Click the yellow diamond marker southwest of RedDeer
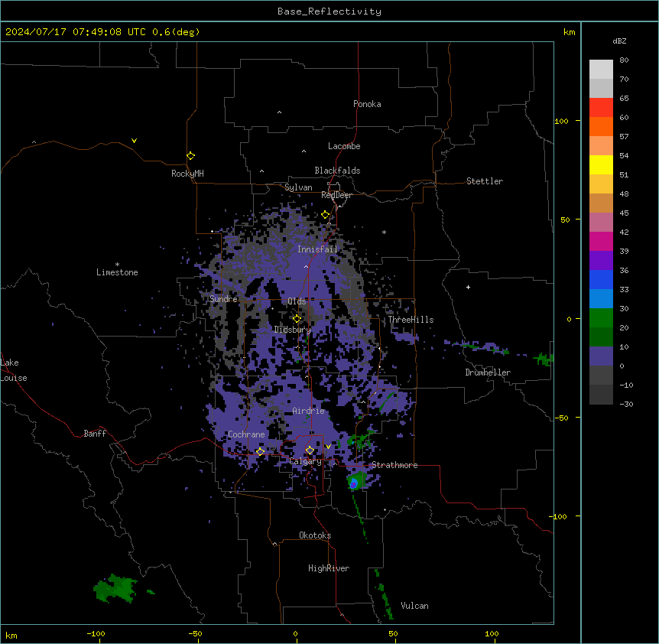The height and width of the screenshot is (644, 659). coord(326,214)
